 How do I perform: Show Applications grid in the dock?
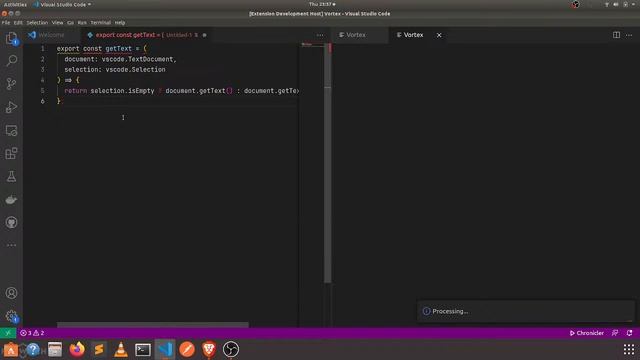[629, 349]
